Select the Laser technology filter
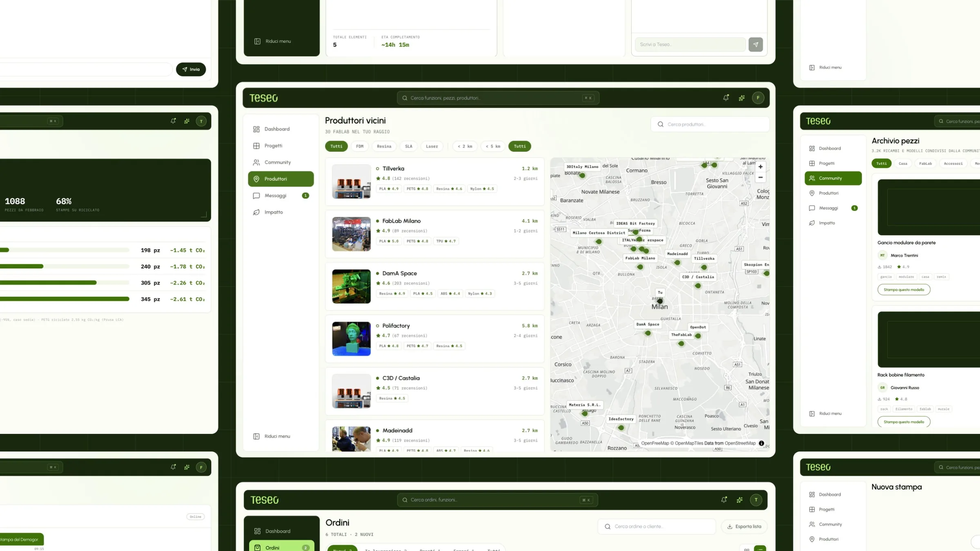 click(432, 147)
